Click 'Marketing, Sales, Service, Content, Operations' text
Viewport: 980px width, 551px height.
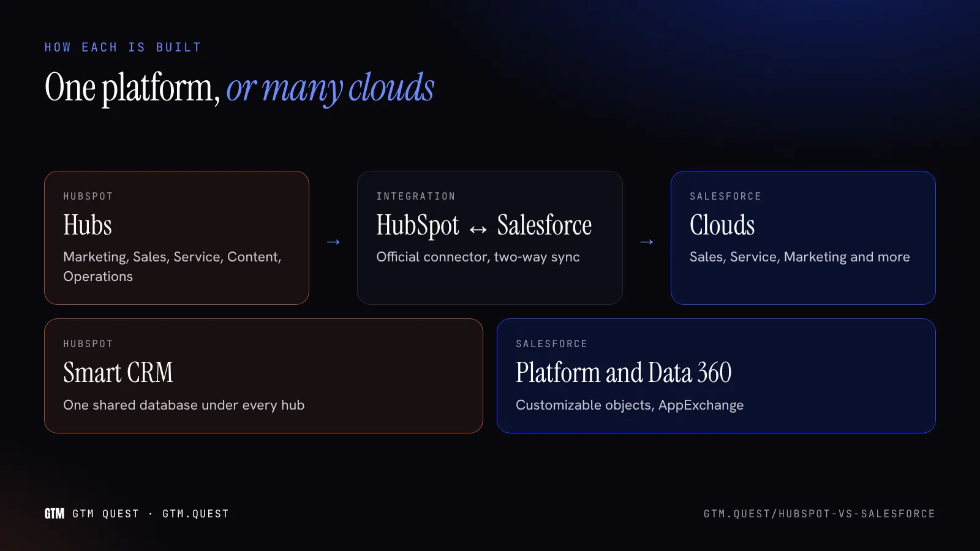(173, 266)
